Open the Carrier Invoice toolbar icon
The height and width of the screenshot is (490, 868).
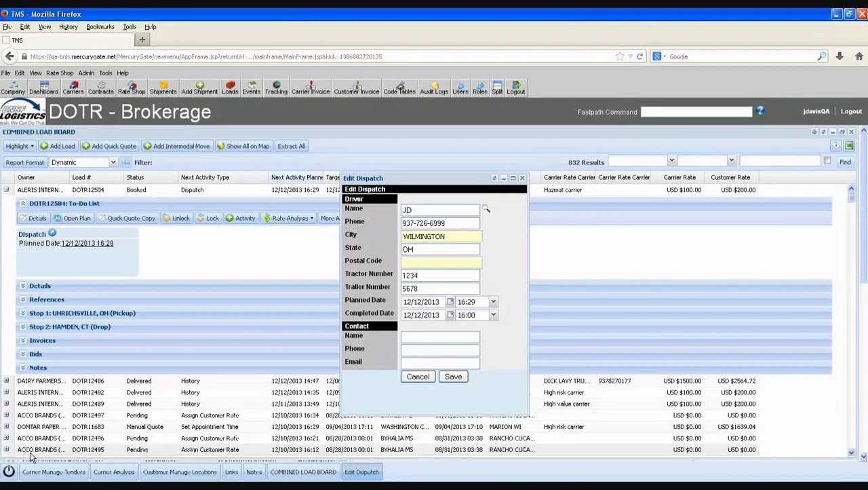[311, 88]
